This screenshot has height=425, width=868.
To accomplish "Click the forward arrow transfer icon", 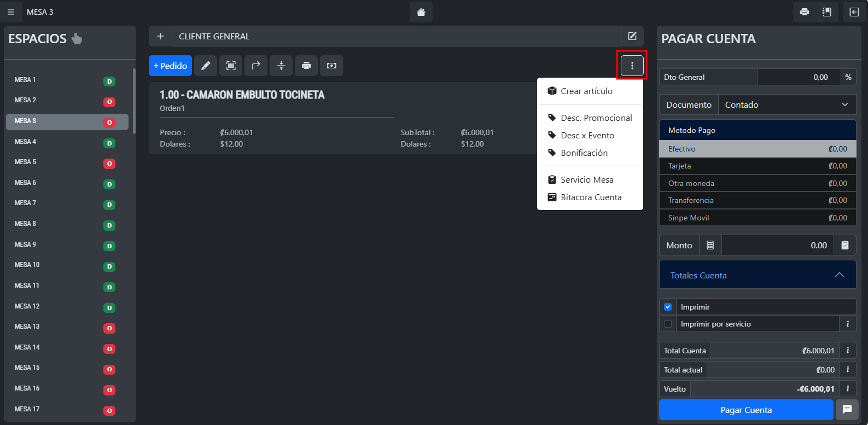I will pos(256,66).
